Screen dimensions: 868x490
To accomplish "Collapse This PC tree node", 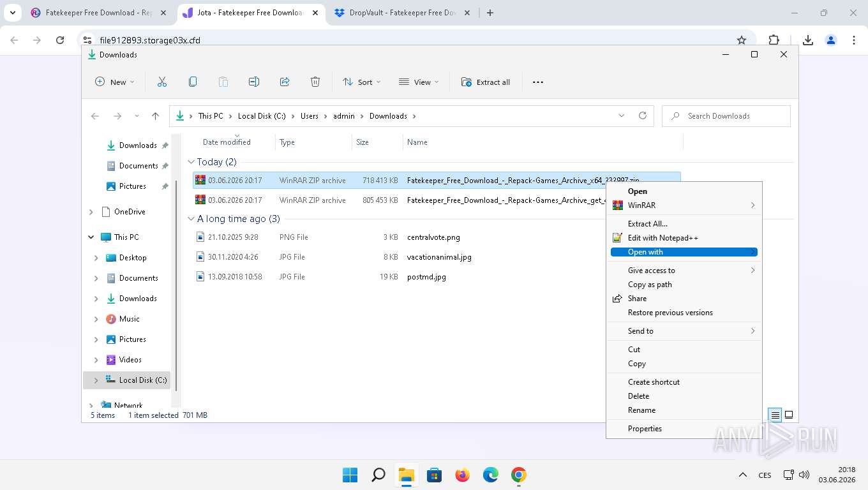I will pyautogui.click(x=91, y=237).
